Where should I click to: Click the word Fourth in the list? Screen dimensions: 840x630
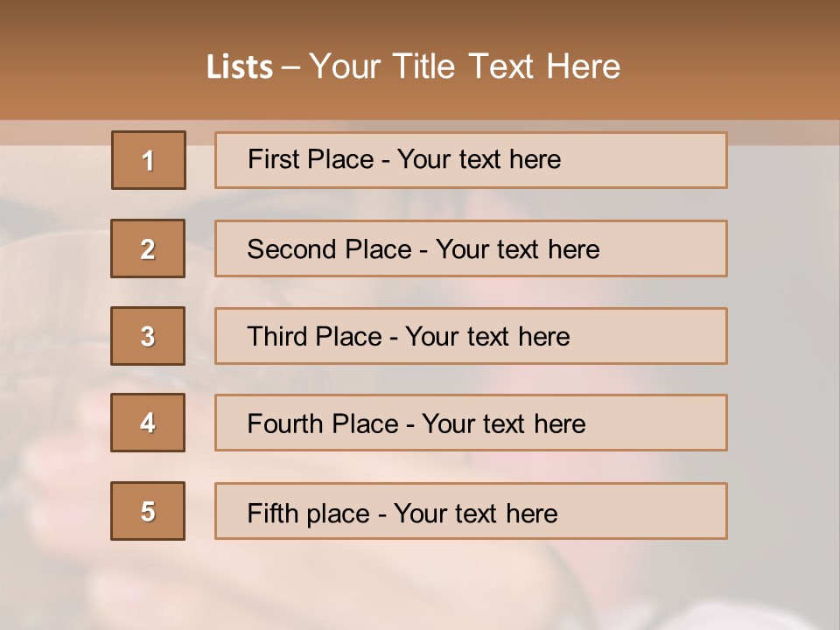tap(285, 423)
